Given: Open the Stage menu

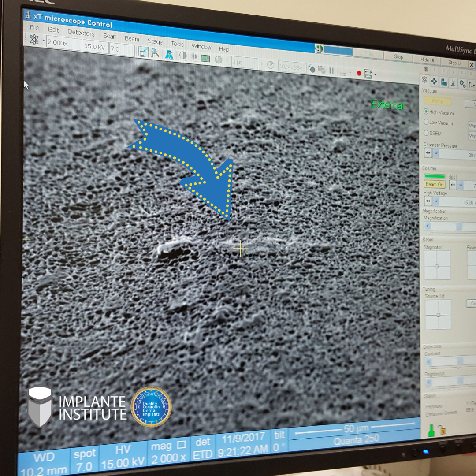Looking at the screenshot, I should (x=155, y=41).
